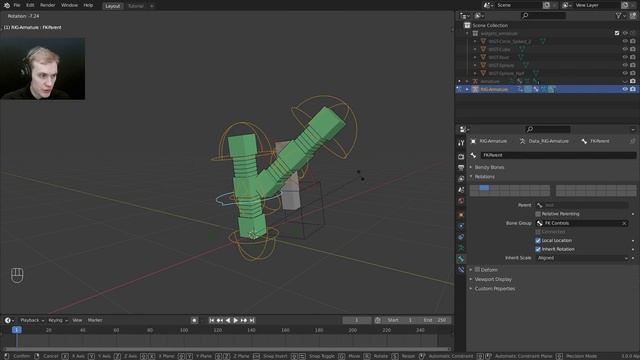This screenshot has width=640, height=360.
Task: Open the Object properties tab
Action: (x=461, y=215)
